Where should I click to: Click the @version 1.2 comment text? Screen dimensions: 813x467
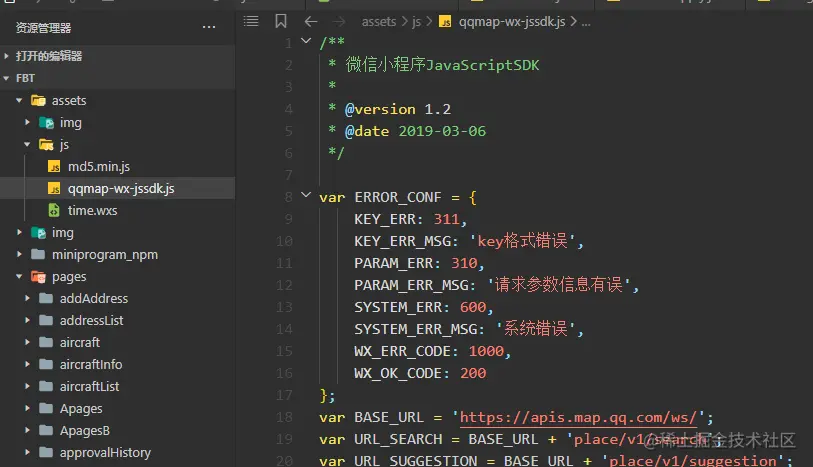pos(398,109)
